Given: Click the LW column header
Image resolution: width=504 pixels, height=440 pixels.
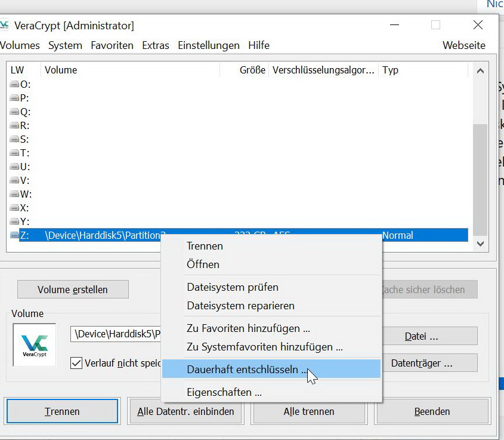Looking at the screenshot, I should pos(23,70).
